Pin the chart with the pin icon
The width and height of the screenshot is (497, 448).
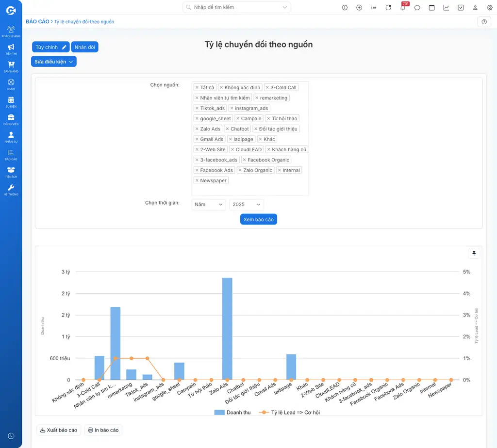click(474, 253)
